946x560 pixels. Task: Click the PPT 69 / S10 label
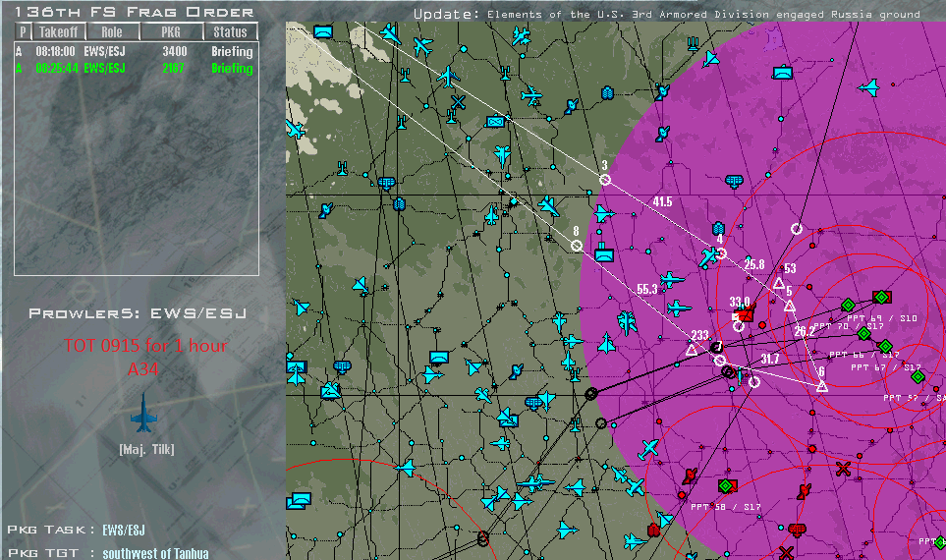[x=881, y=318]
